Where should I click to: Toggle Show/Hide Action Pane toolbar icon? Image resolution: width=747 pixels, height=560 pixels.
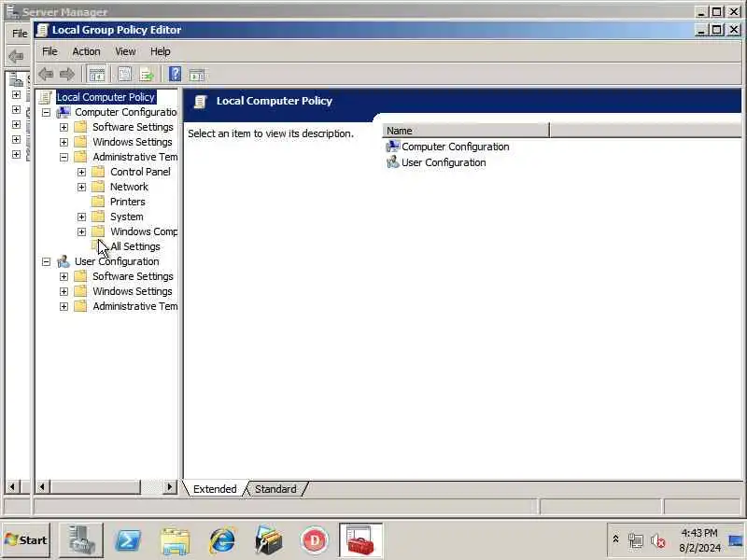pos(197,75)
